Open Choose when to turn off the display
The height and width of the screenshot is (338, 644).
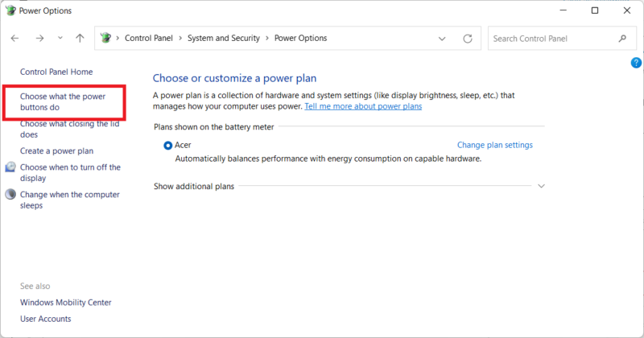pos(70,172)
